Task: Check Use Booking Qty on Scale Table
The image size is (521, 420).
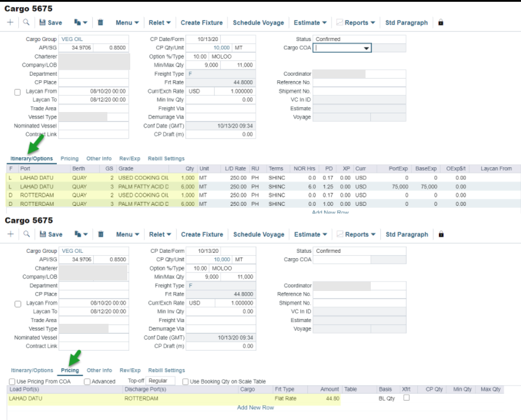Action: pos(185,382)
